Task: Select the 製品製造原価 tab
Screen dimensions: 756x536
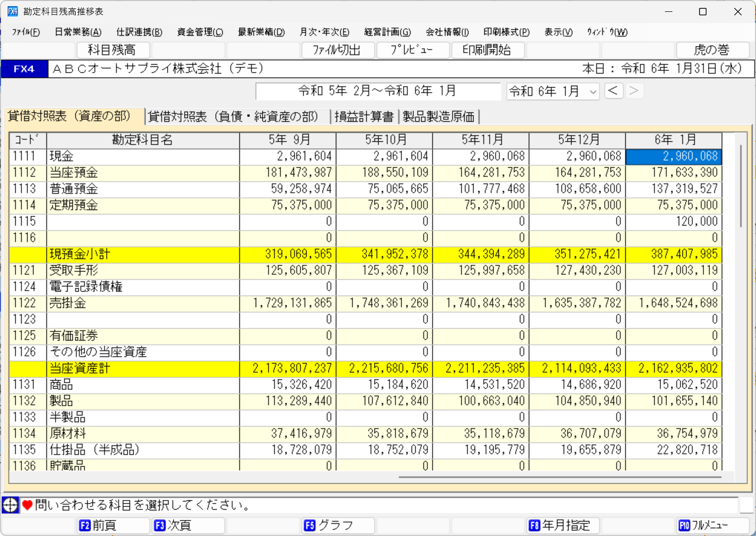Action: (x=438, y=117)
